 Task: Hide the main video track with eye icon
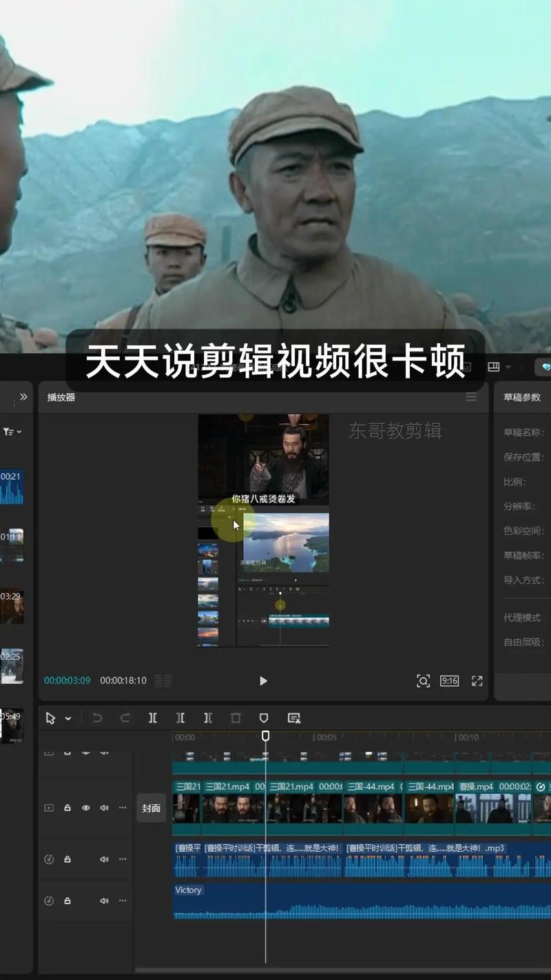[x=86, y=808]
